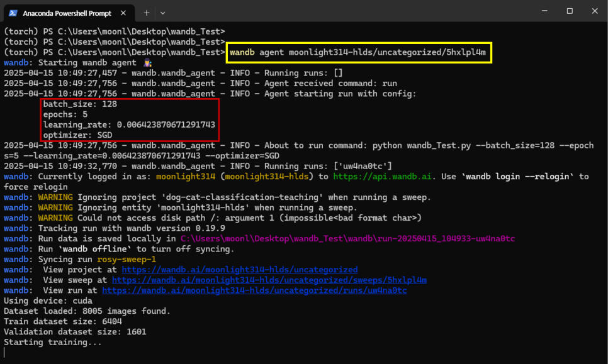608x364 pixels.
Task: Click the 'wandb login --relogin' text
Action: click(x=517, y=177)
